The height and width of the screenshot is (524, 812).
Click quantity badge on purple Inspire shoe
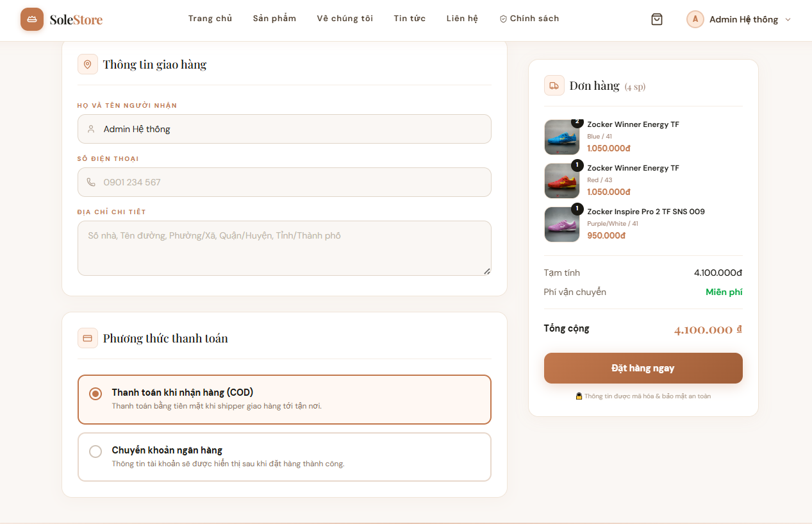577,209
